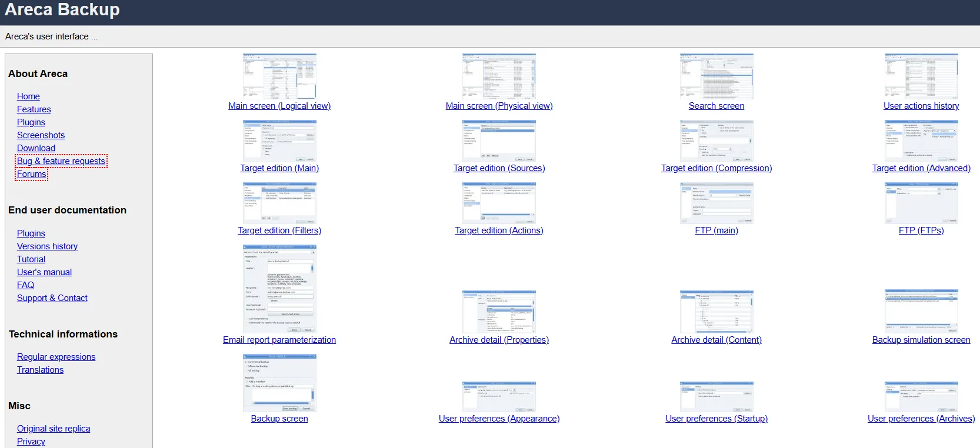Visit the Forums link
The image size is (980, 448).
coord(32,174)
